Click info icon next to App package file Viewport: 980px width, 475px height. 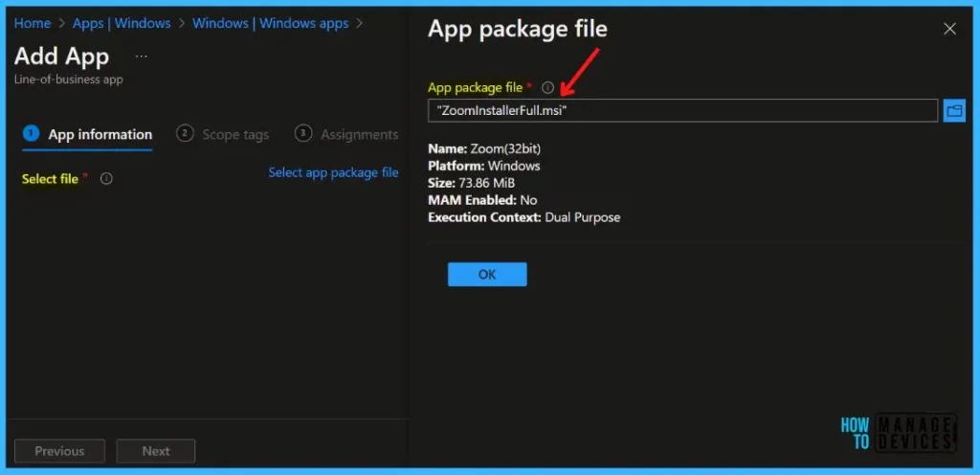pyautogui.click(x=548, y=87)
